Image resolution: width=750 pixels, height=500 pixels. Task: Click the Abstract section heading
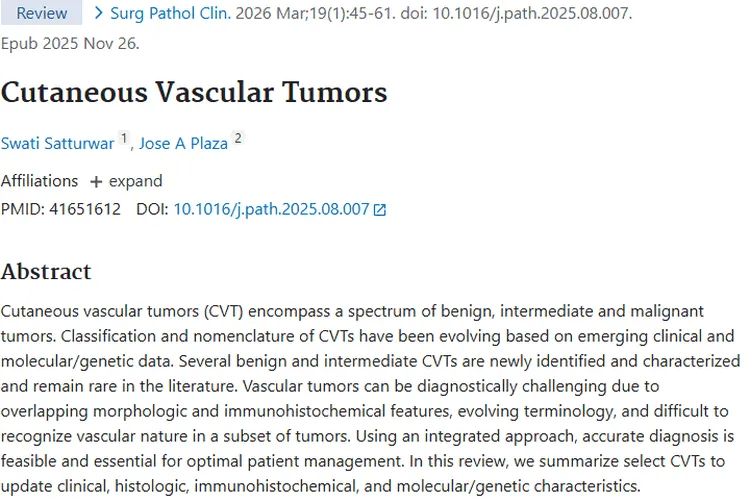click(46, 272)
